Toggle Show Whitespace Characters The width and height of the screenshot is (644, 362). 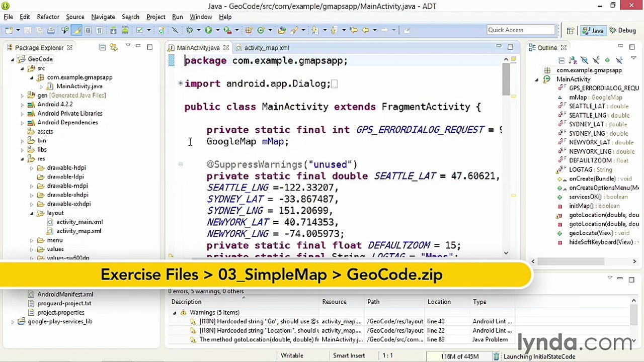pos(100,30)
